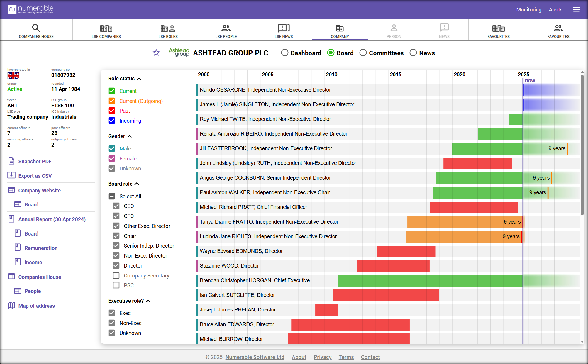Open the Favourites people icon
Screen dimensions: 588x364
tap(558, 28)
